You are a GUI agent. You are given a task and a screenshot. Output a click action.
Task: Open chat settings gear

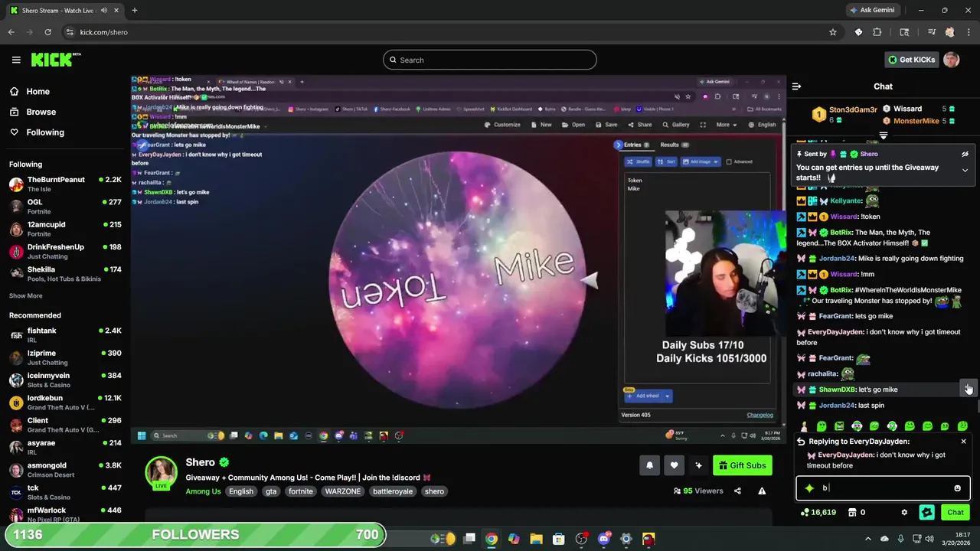[x=904, y=513]
